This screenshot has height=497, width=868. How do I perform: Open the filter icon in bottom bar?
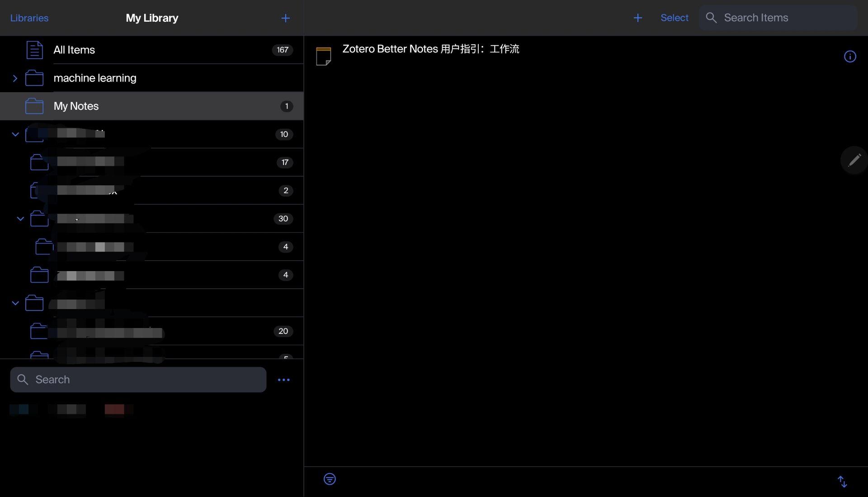pos(330,479)
